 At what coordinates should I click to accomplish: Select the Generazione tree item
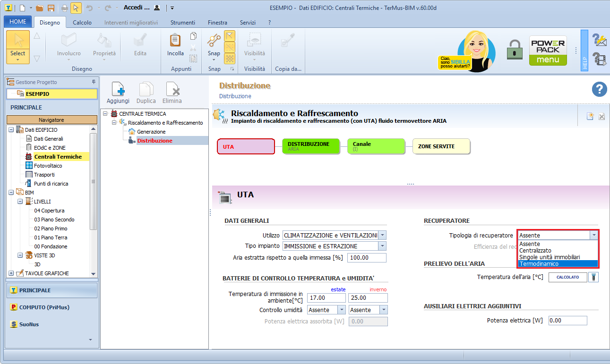point(151,132)
